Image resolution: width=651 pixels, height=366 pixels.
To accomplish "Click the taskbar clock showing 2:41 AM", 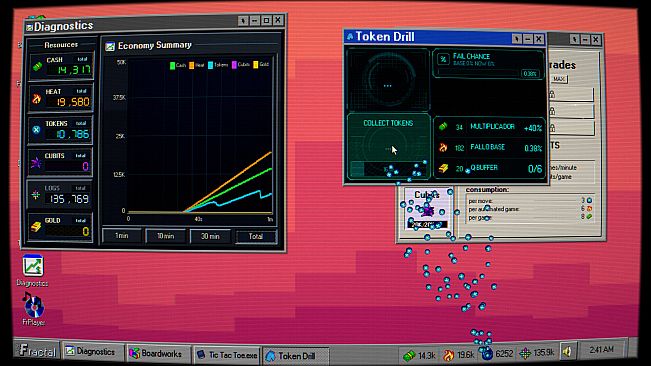I will pyautogui.click(x=602, y=350).
